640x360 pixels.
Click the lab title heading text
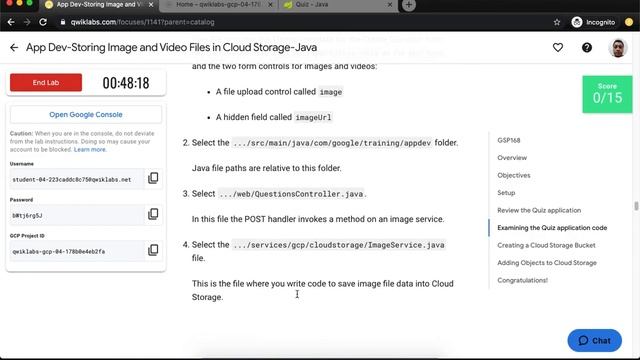click(x=171, y=48)
